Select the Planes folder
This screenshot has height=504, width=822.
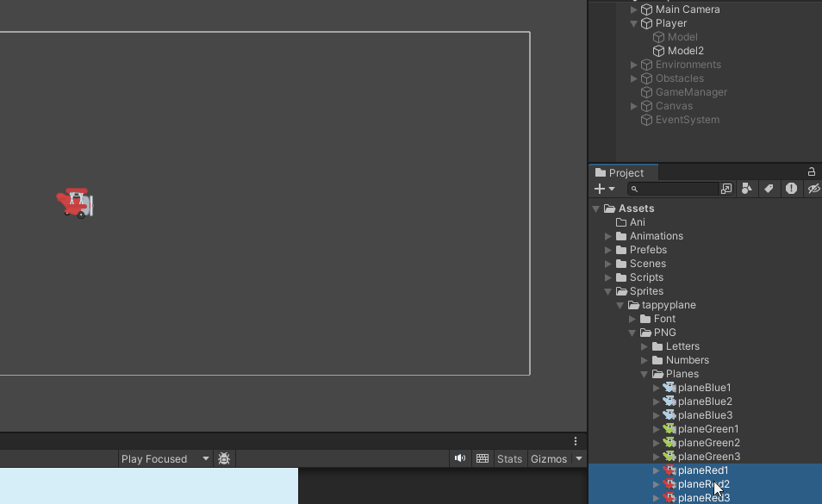(682, 374)
